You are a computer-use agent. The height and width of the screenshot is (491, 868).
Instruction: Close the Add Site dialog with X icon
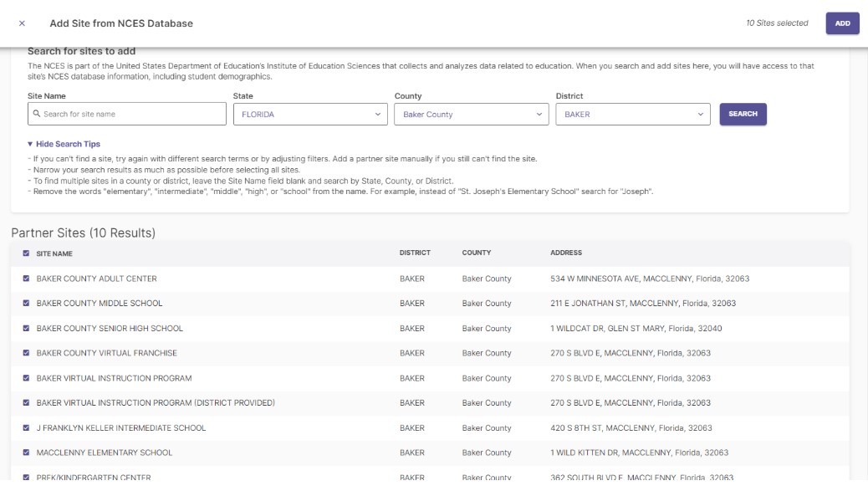click(x=22, y=23)
